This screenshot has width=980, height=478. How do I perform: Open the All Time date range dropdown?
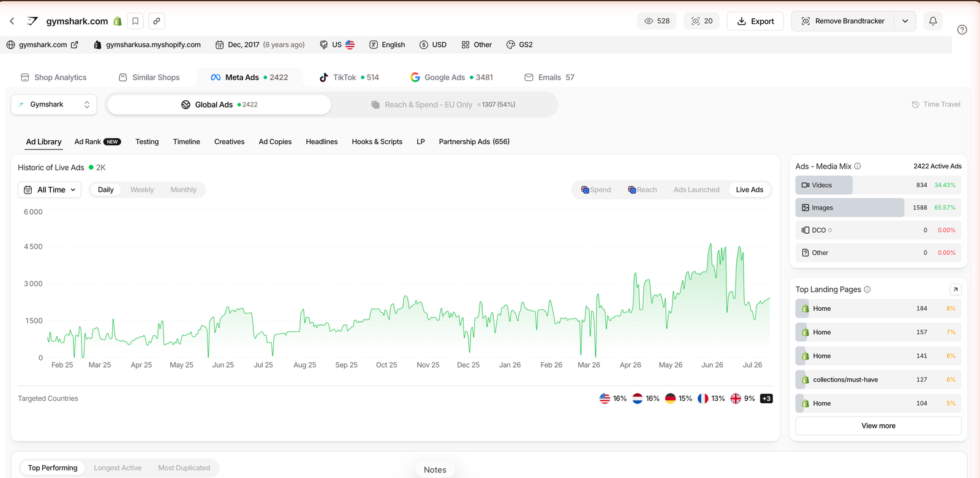(x=50, y=190)
